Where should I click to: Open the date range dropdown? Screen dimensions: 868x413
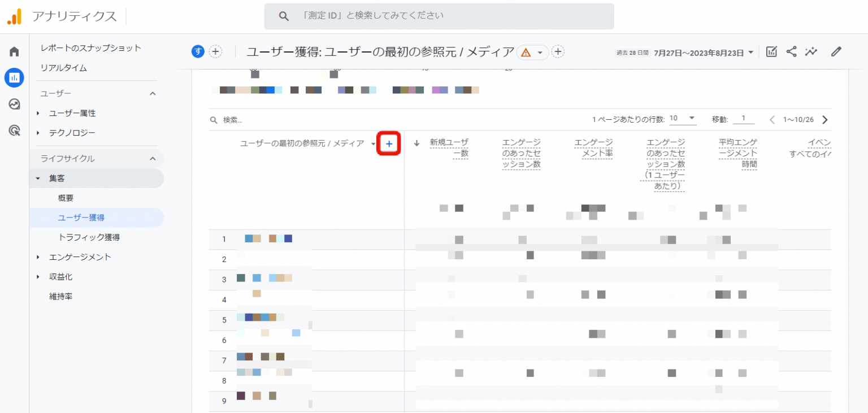pyautogui.click(x=704, y=53)
